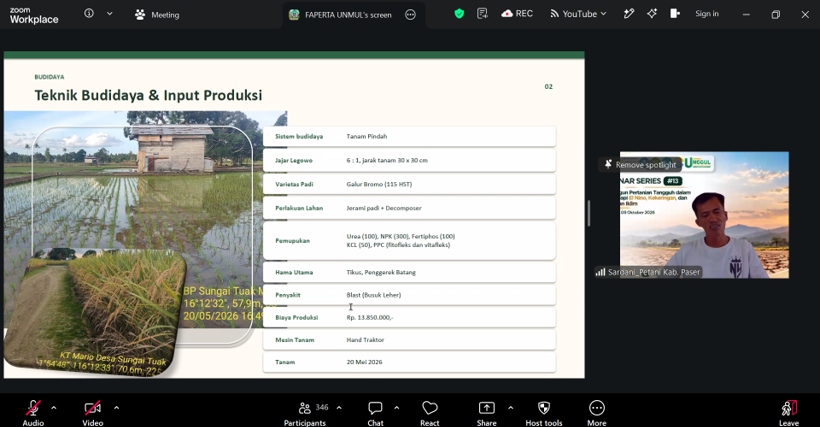Click the Share screen button
Image resolution: width=820 pixels, height=427 pixels.
486,412
